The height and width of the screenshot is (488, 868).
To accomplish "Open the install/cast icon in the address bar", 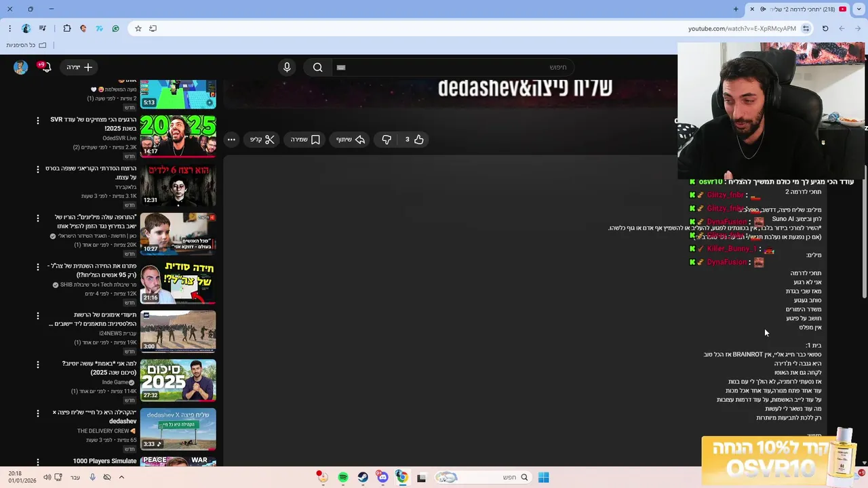I will 153,28.
